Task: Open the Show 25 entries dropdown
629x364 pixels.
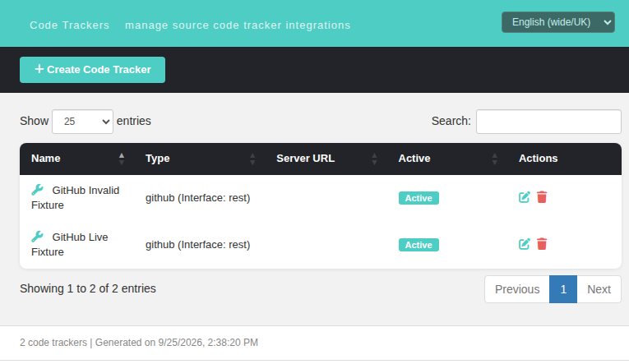Action: [x=83, y=122]
